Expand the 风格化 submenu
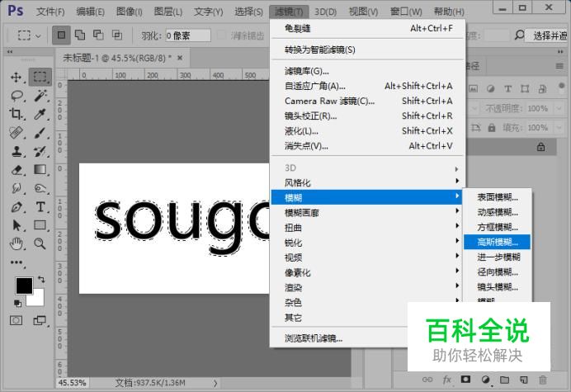The width and height of the screenshot is (571, 392). 368,182
